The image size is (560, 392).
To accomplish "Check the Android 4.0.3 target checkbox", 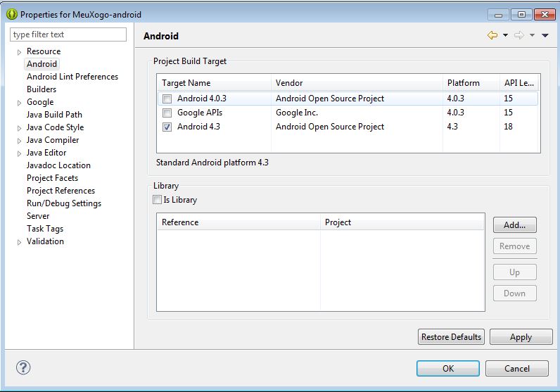I will pyautogui.click(x=167, y=99).
